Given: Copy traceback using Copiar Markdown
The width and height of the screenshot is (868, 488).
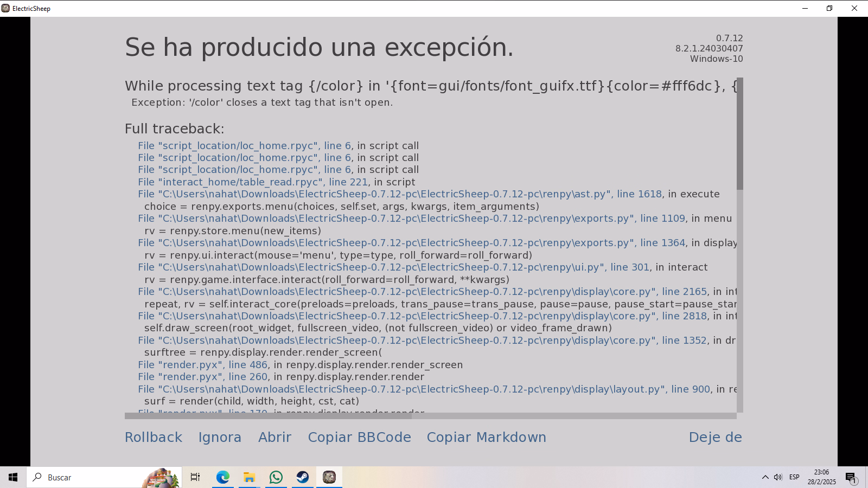Looking at the screenshot, I should click(x=487, y=437).
